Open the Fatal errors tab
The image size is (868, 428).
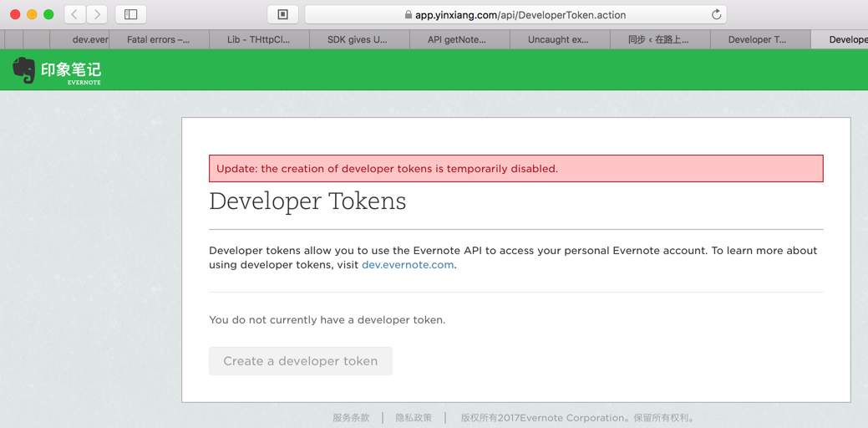coord(160,40)
